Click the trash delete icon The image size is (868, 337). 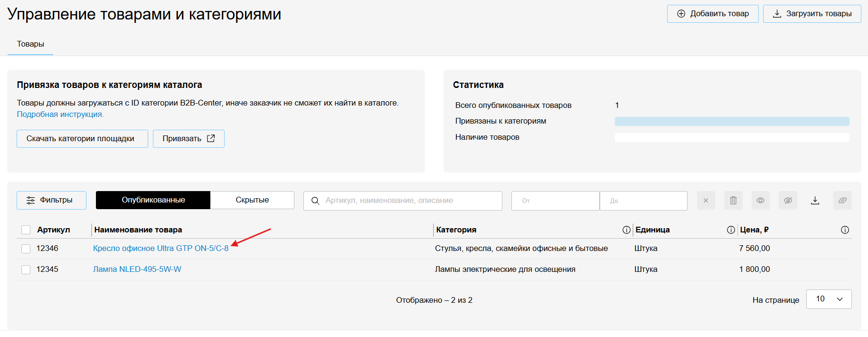[733, 201]
